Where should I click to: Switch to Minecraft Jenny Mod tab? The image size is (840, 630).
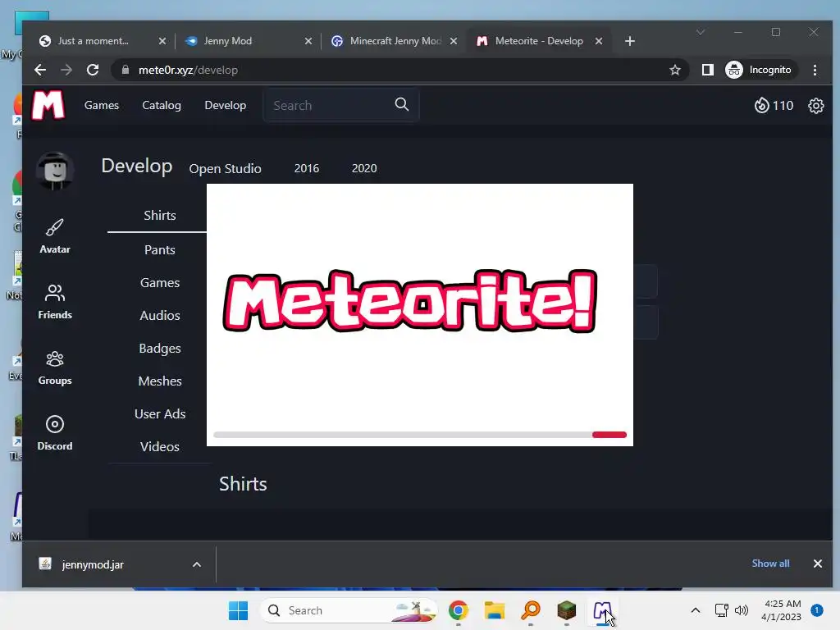point(395,41)
